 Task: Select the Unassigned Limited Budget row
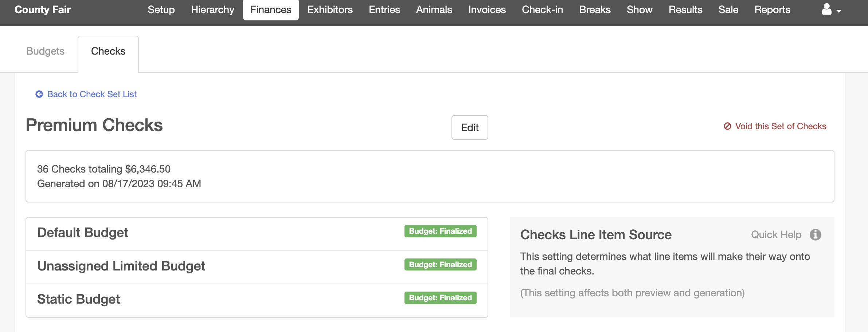[x=257, y=267]
